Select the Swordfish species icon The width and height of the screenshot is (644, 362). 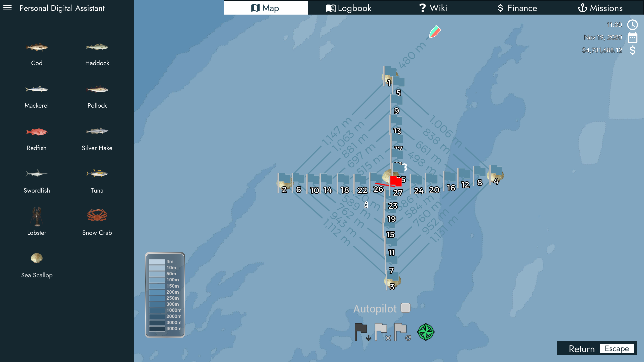[x=37, y=173]
